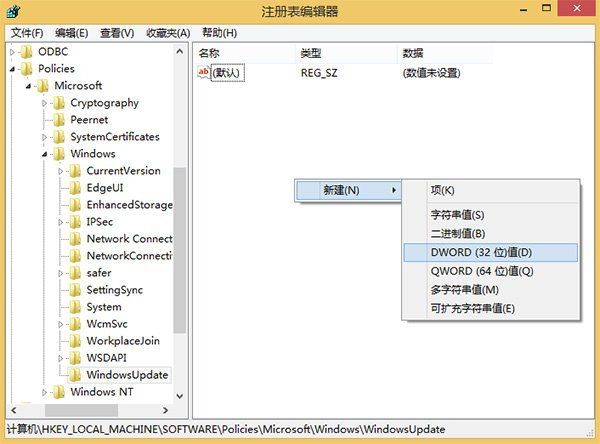This screenshot has width=600, height=444.
Task: Click the SystemCertificates folder icon
Action: point(59,137)
